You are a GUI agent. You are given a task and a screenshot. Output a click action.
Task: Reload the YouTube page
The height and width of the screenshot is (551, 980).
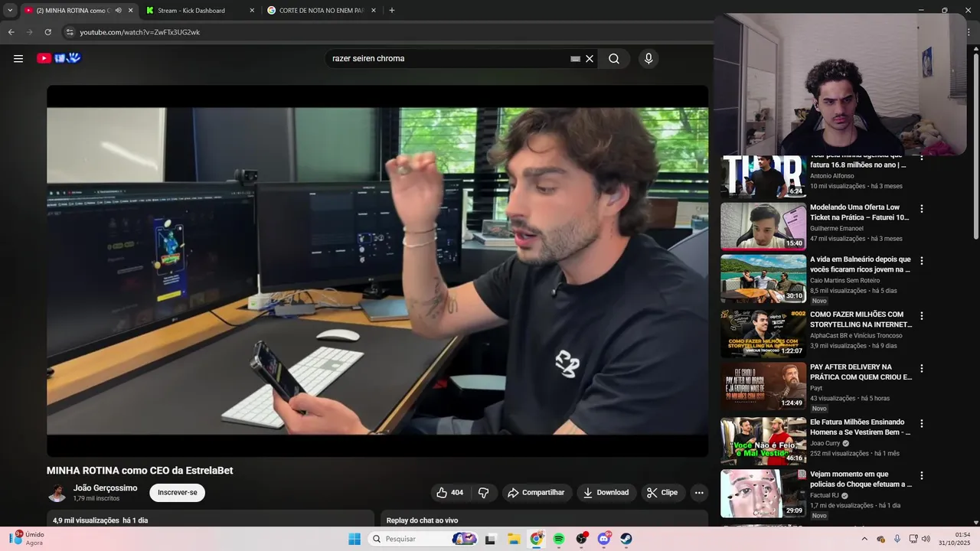coord(47,32)
